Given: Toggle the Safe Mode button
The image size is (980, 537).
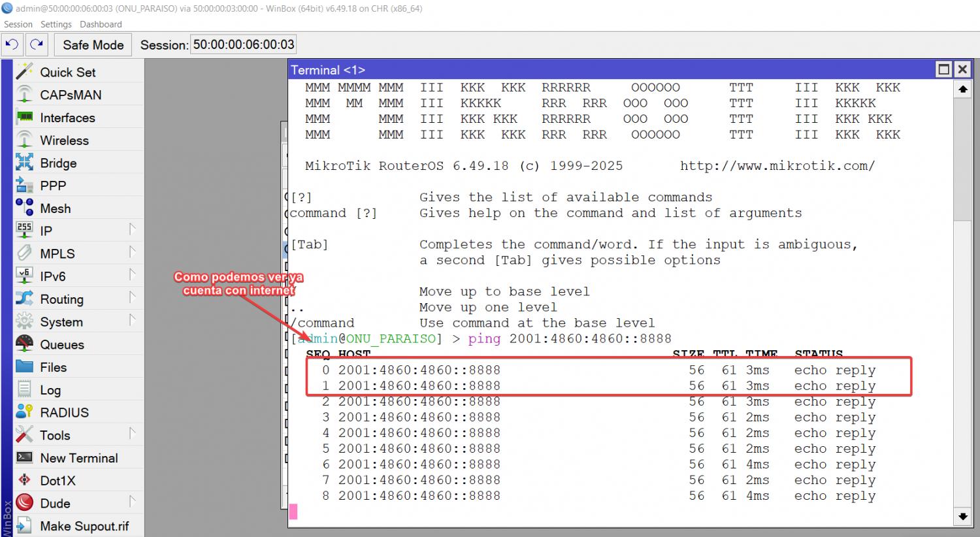Looking at the screenshot, I should [93, 44].
